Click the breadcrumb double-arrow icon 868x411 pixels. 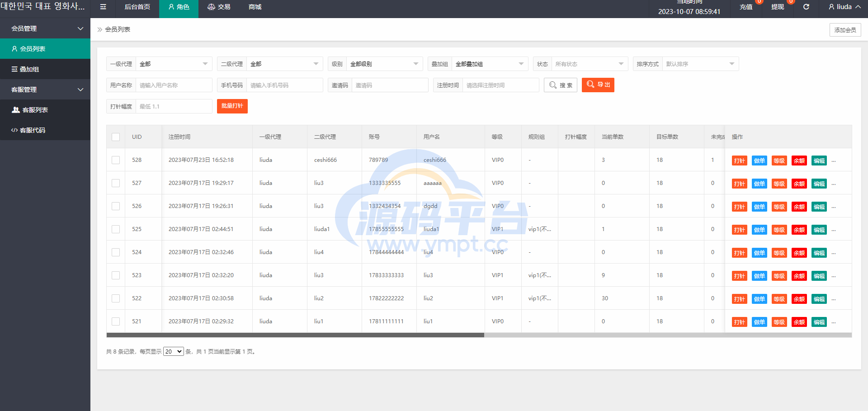click(100, 29)
